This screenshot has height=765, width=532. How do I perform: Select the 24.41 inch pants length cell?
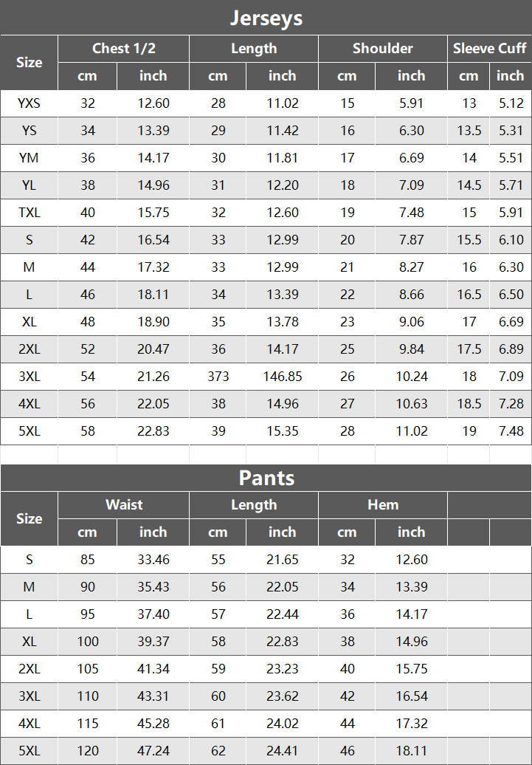pos(282,751)
